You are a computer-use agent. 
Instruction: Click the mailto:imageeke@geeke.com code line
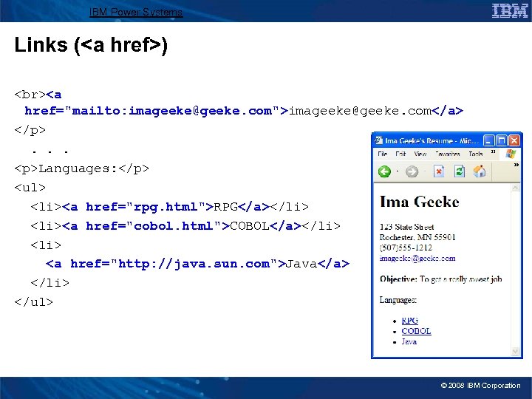(244, 111)
